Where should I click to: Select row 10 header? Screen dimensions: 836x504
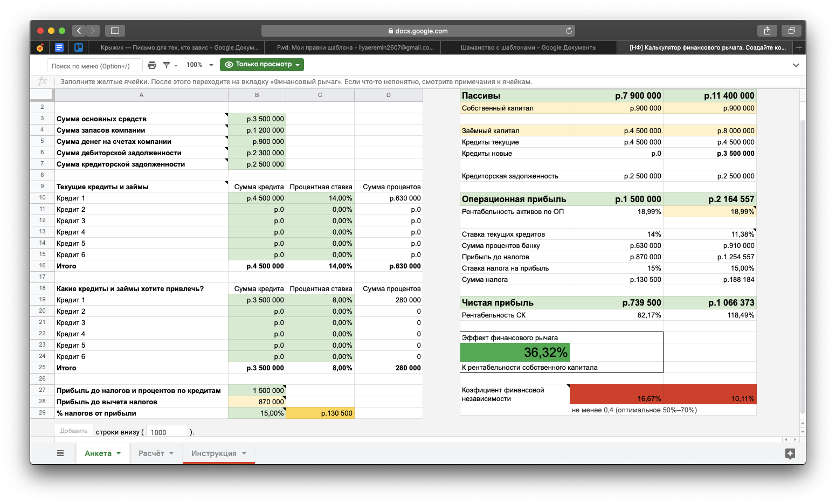[42, 198]
